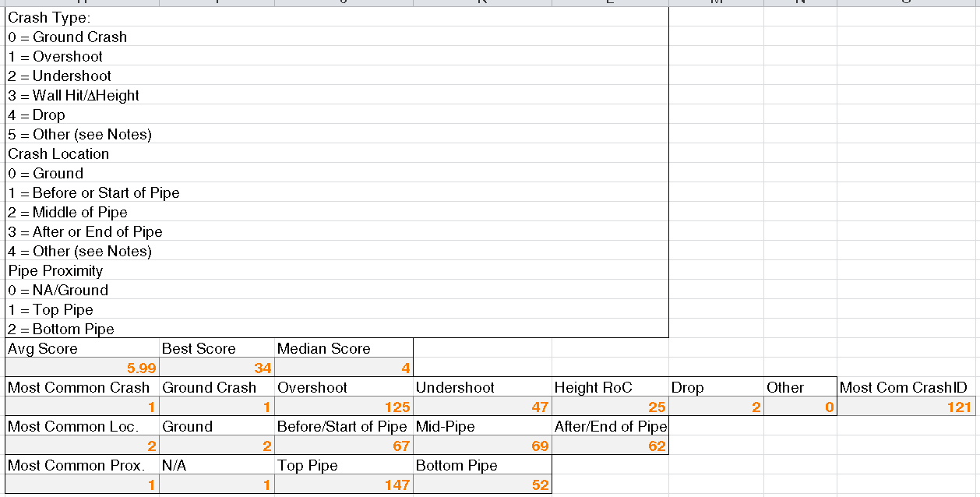Select the Undershoot count cell showing 47
The image size is (980, 497).
[482, 407]
